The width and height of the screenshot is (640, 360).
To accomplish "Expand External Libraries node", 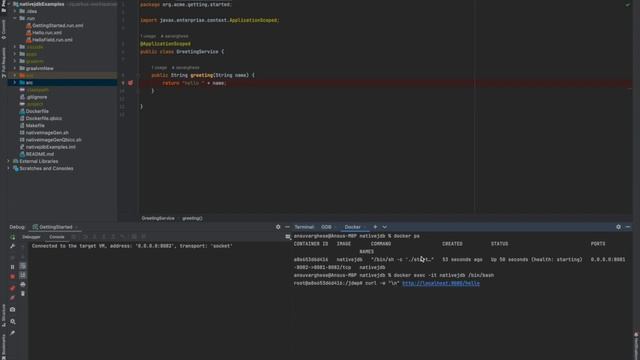I will click(9, 161).
